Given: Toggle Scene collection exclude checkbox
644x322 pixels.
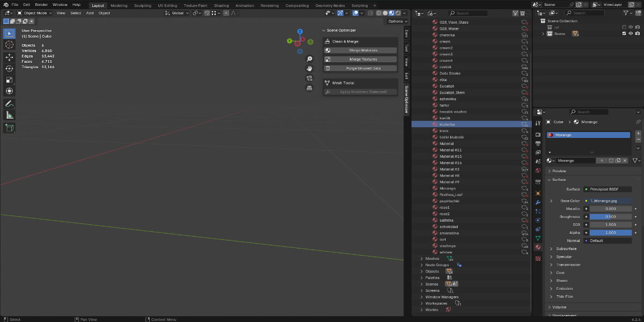Looking at the screenshot, I should pos(624,33).
